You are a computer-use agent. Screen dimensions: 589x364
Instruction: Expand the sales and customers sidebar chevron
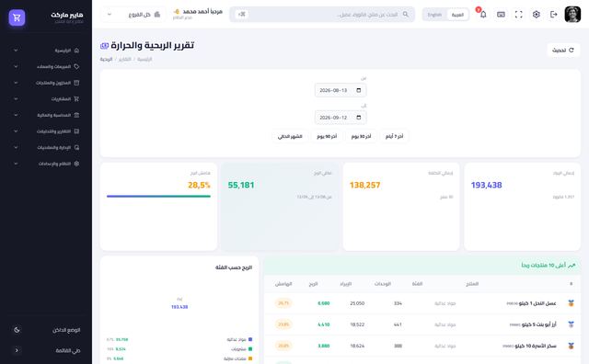click(x=16, y=66)
